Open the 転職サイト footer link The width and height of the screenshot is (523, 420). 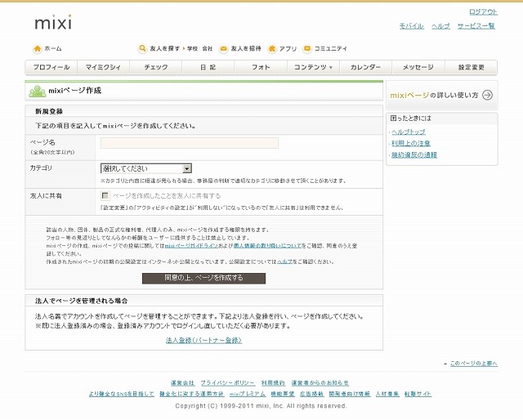coord(418,394)
